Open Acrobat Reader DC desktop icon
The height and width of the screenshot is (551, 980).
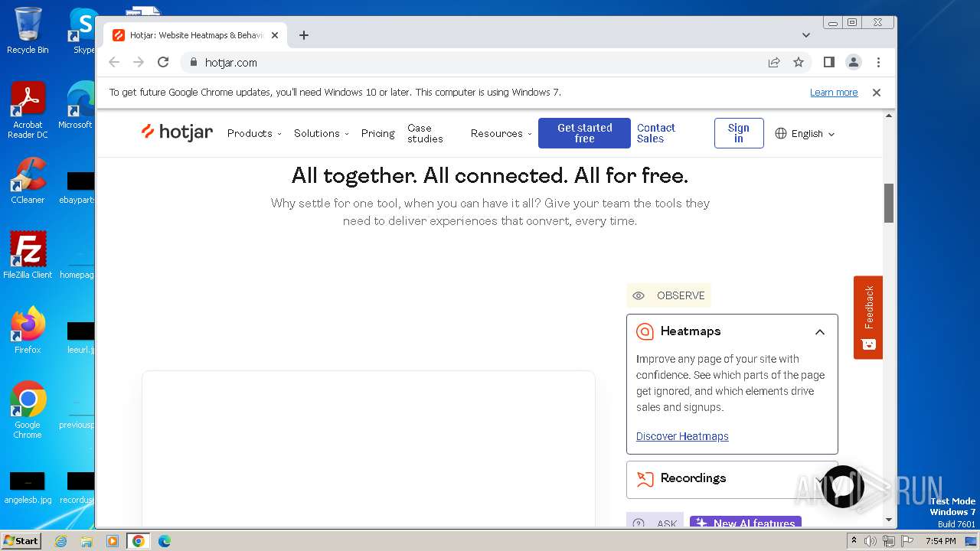(x=28, y=110)
